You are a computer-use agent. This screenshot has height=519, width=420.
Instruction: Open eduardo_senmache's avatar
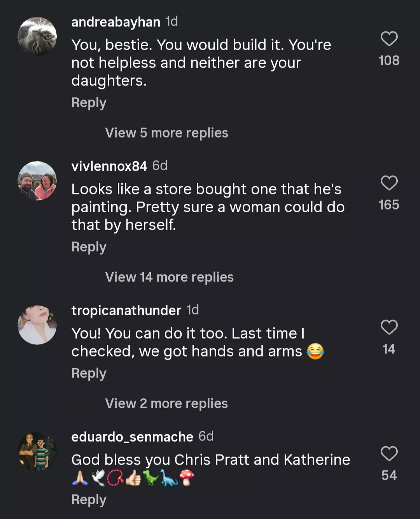(x=37, y=451)
